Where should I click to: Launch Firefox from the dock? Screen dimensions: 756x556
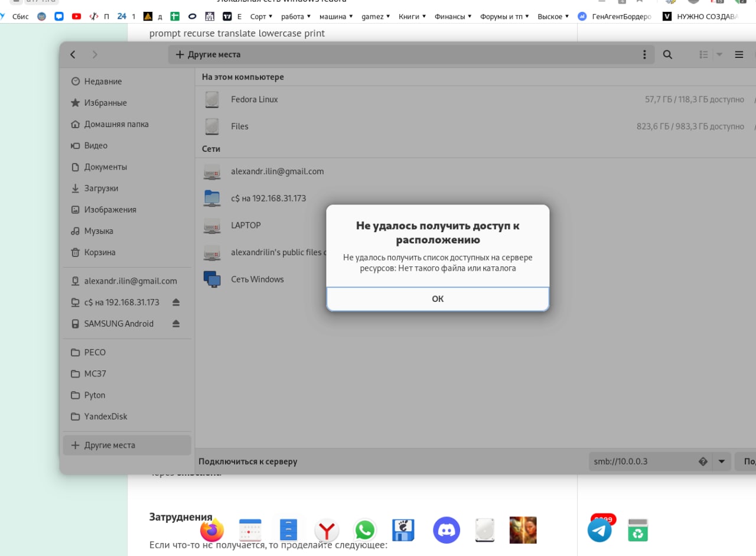pos(212,530)
